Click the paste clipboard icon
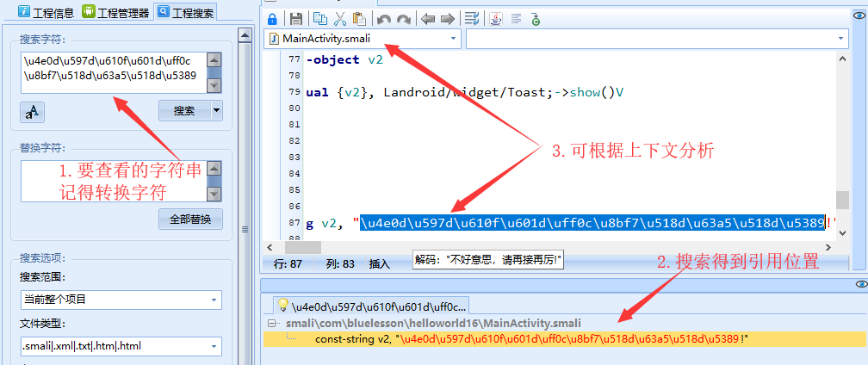 (359, 18)
